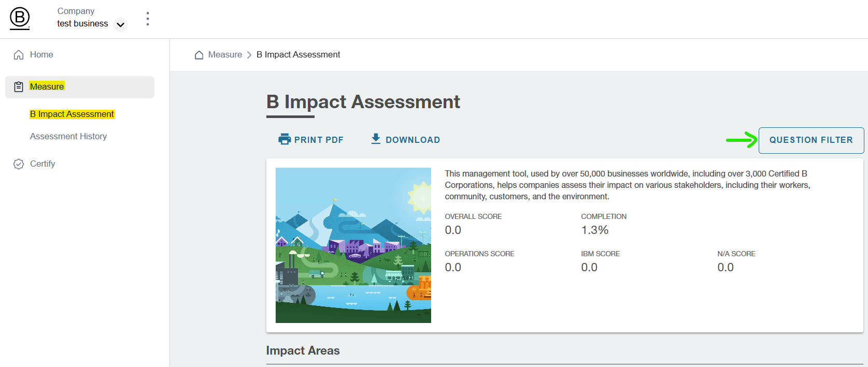Open B Impact Assessment sidebar item
Screen dimensions: 868x367
[72, 114]
